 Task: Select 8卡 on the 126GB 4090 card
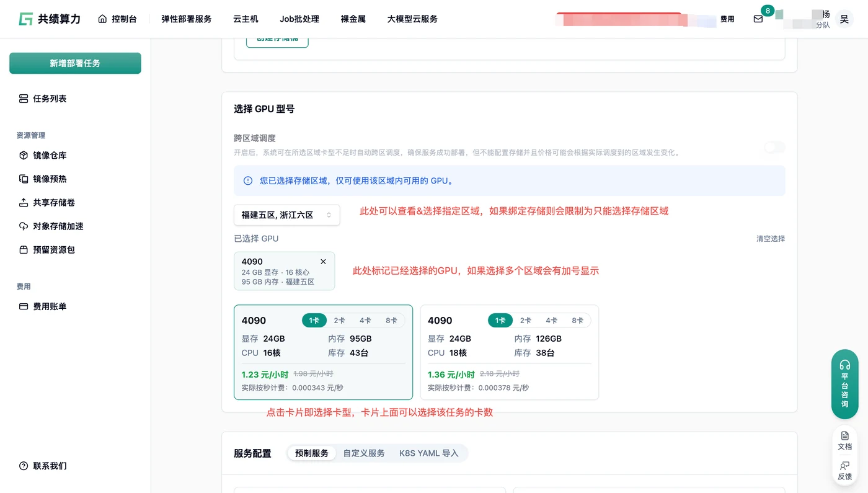tap(577, 321)
